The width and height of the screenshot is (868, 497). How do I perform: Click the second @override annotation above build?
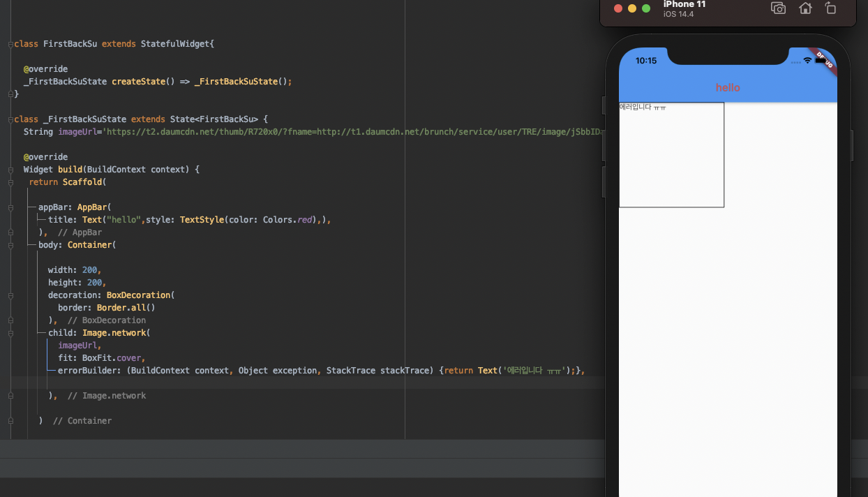(x=45, y=157)
